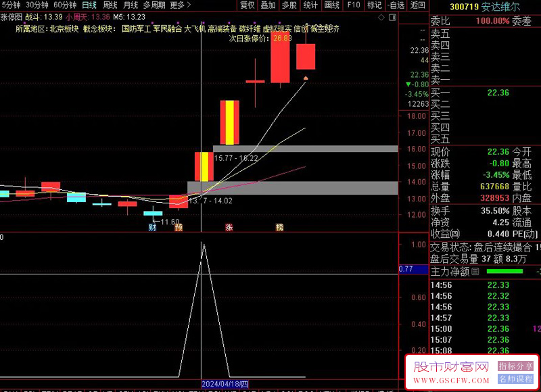This screenshot has width=541, height=392.
Task: Click the 卖五 order book row
Action: 486,33
